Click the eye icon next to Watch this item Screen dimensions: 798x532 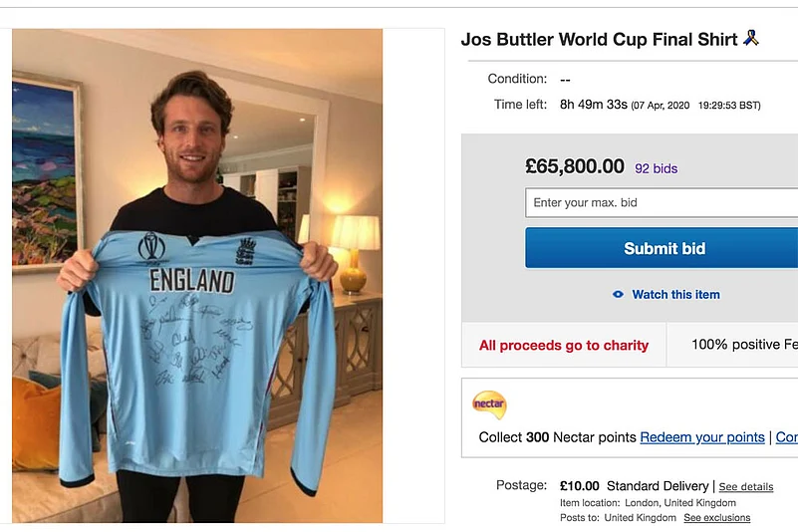618,294
